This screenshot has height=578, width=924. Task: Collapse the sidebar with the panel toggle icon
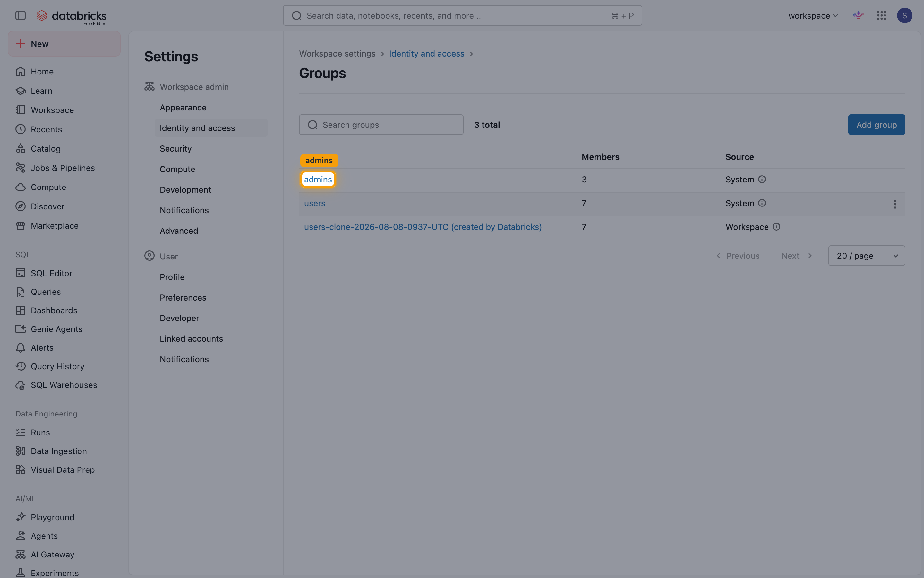[x=20, y=15]
